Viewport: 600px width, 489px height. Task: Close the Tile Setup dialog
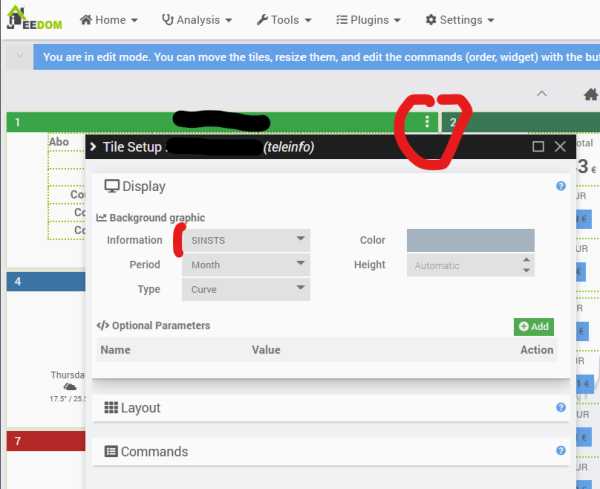coord(560,147)
